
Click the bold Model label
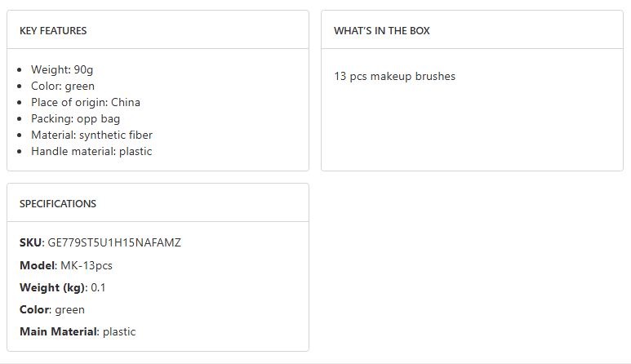tap(37, 266)
